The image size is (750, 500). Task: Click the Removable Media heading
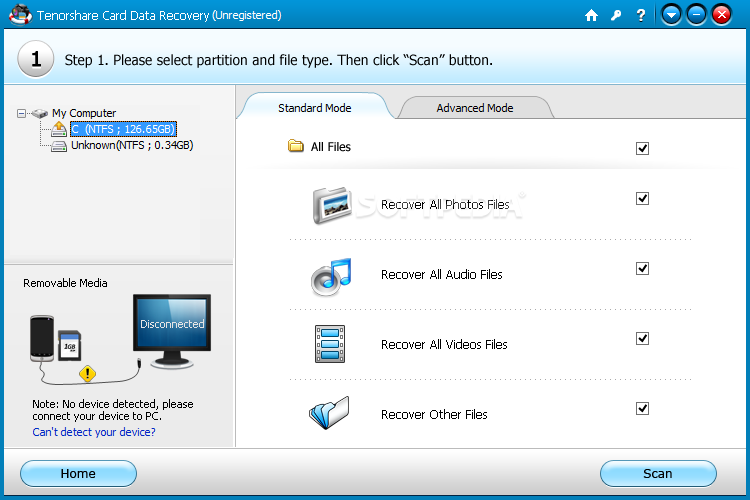65,283
